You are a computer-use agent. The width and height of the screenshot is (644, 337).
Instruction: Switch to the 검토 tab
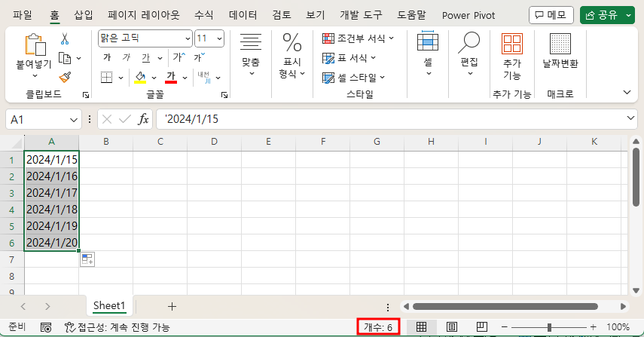[x=282, y=15]
